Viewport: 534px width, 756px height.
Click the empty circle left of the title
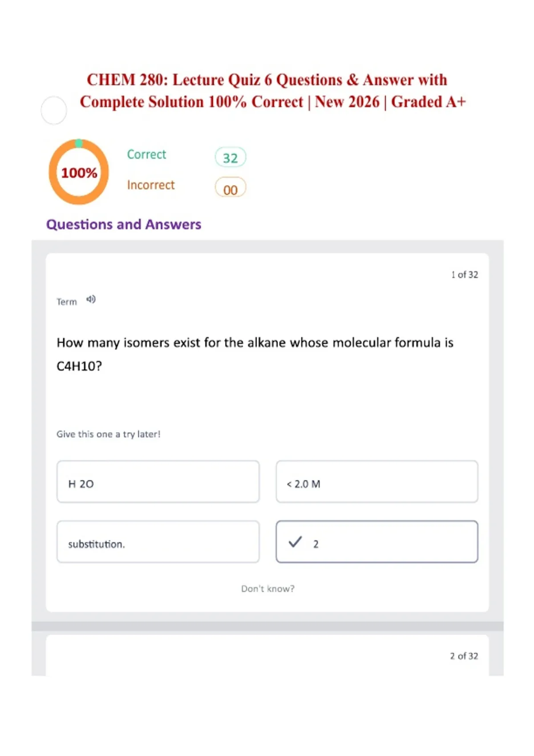tap(54, 110)
